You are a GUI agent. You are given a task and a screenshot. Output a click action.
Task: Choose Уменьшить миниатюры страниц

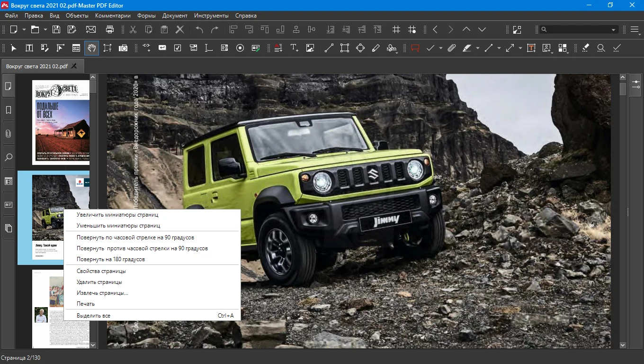[152, 226]
